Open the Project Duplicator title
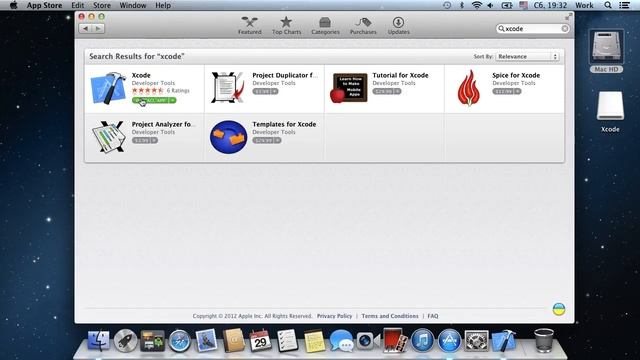Viewport: 640px width, 360px height. pyautogui.click(x=284, y=75)
